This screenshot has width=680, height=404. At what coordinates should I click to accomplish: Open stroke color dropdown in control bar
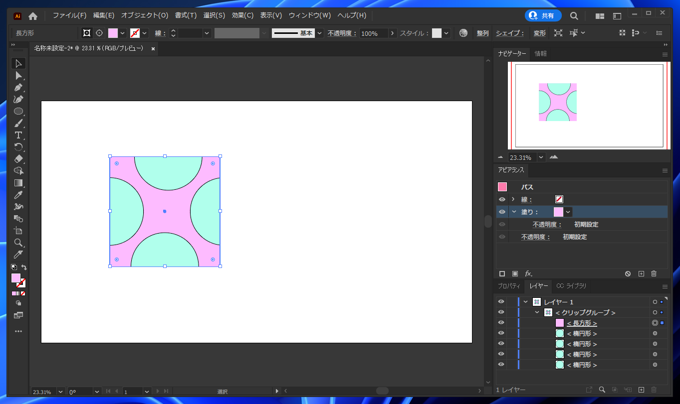coord(145,33)
